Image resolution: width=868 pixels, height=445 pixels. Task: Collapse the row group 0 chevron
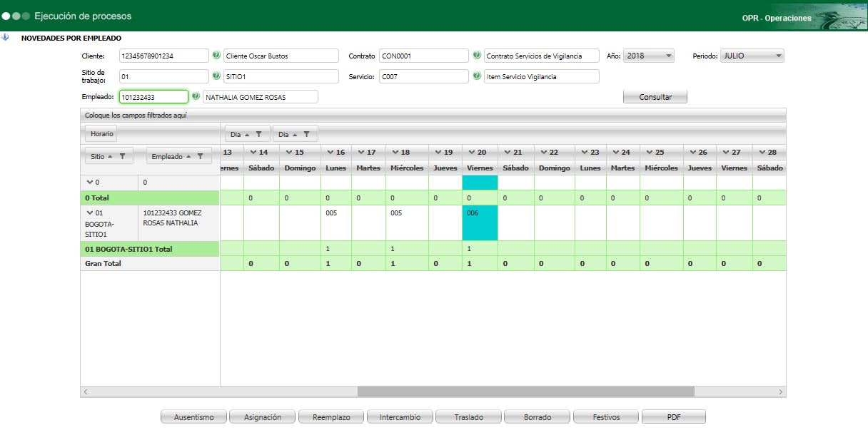click(x=89, y=183)
